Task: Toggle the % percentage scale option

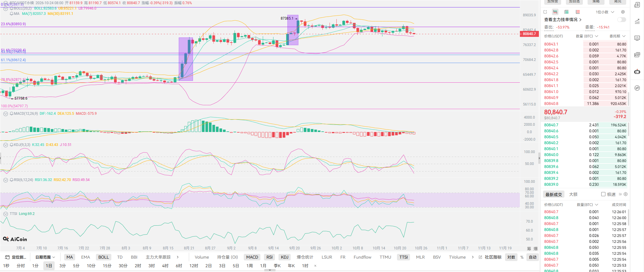Action: click(522, 257)
